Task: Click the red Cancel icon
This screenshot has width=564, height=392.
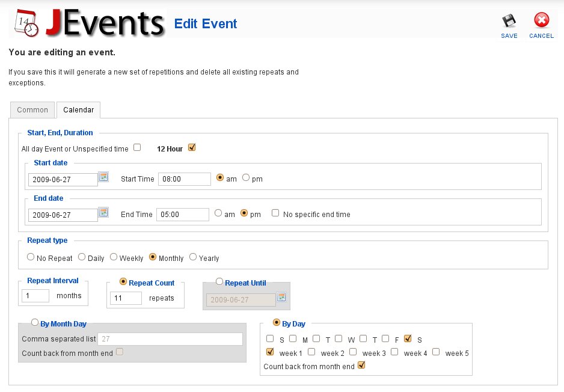Action: (541, 20)
